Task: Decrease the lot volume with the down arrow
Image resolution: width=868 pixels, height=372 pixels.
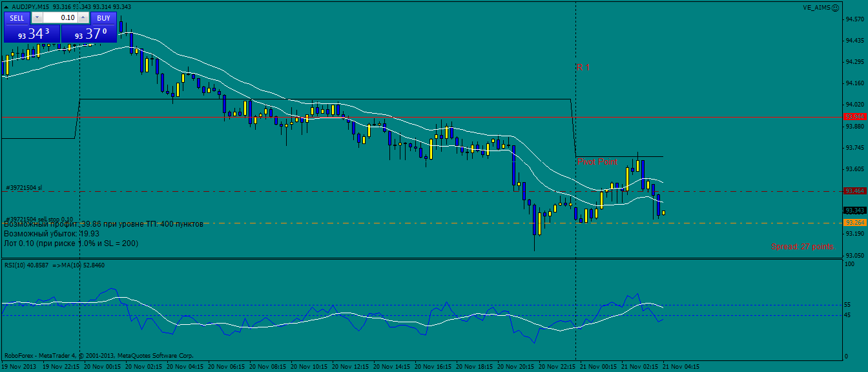Action: click(37, 18)
